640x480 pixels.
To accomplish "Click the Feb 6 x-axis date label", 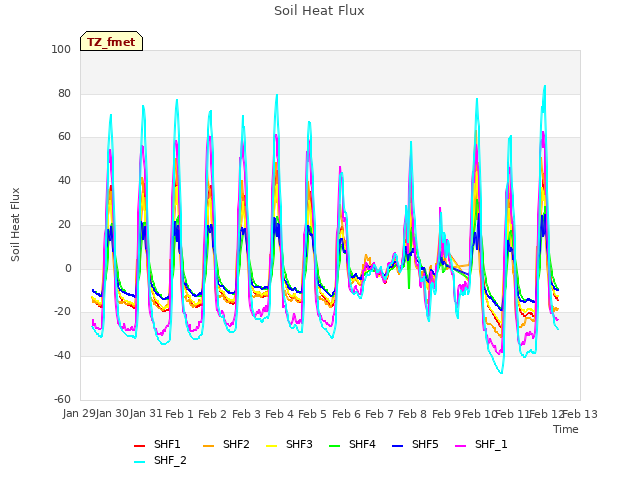I will pyautogui.click(x=346, y=414).
